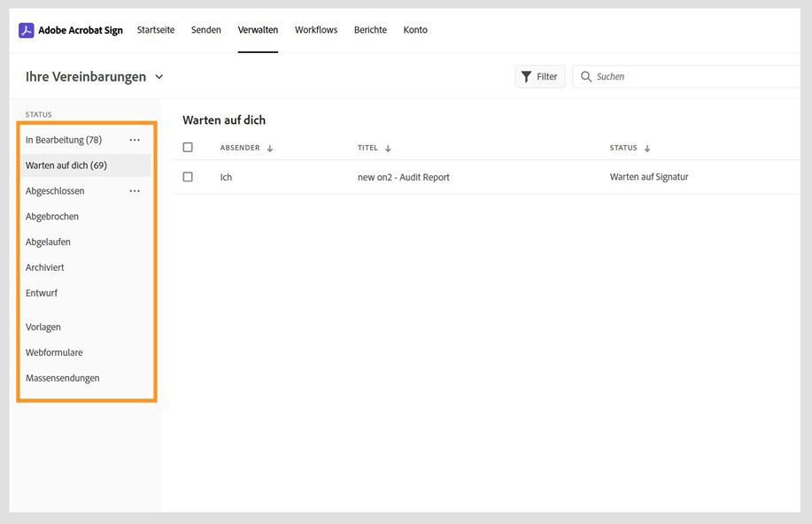Expand the Ihre Vereinbarungen dropdown
This screenshot has height=524, width=812.
[159, 76]
